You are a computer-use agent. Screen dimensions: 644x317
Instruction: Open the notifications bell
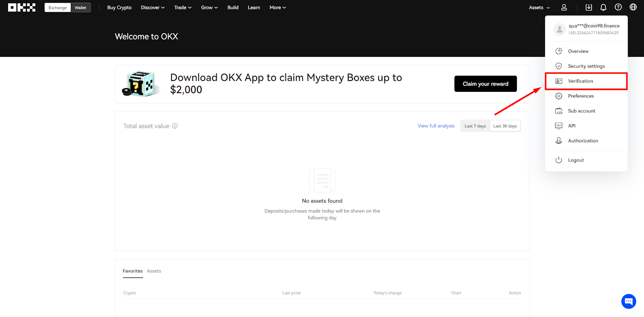pos(603,7)
